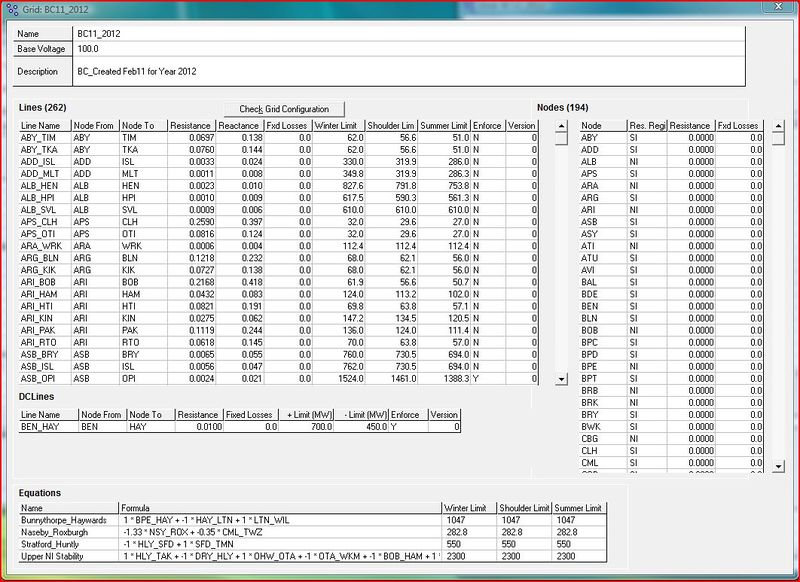Click the - Limit (MW) column header
Image resolution: width=800 pixels, height=582 pixels.
tap(362, 415)
